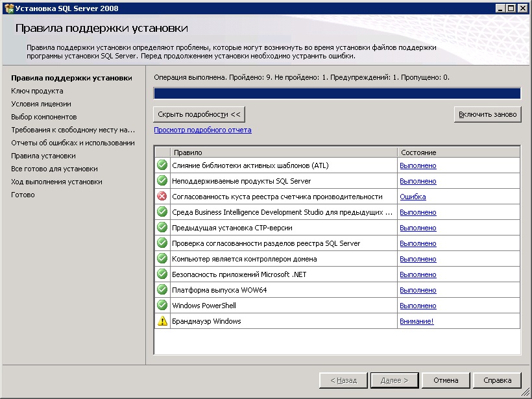Screen dimensions: 532x399
Task: Click the Справка button
Action: 497,380
